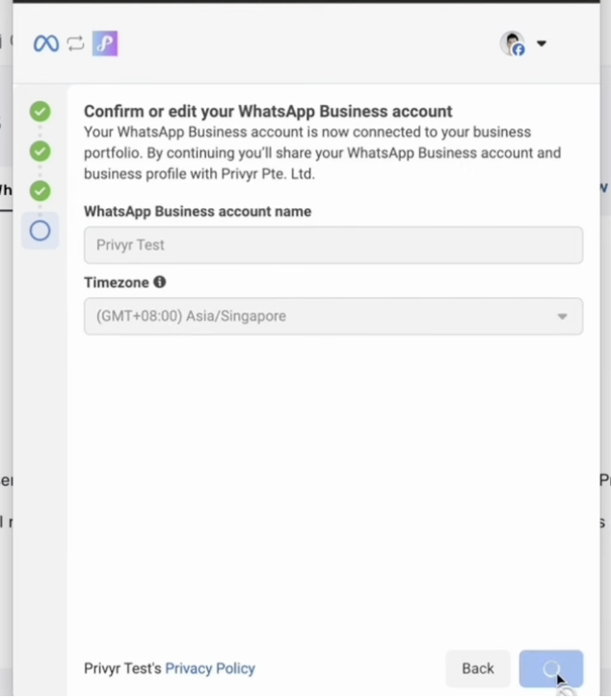Image resolution: width=611 pixels, height=700 pixels.
Task: Go to third completed step checkmark
Action: [x=40, y=191]
